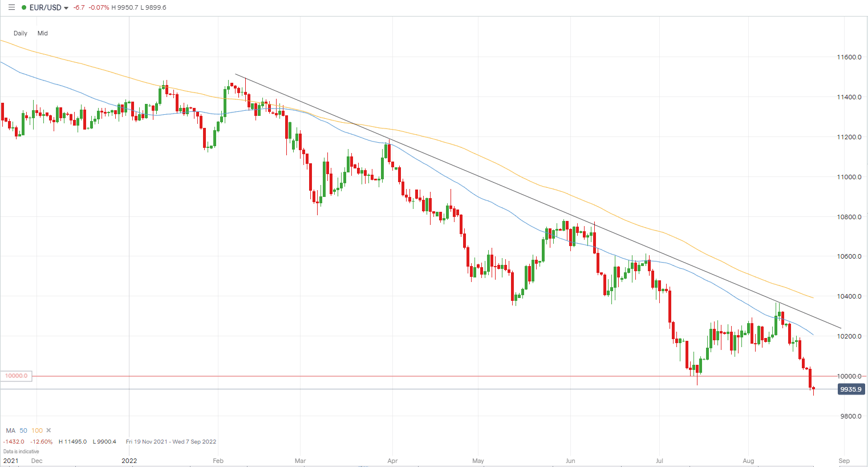Click the Jul label on time axis
This screenshot has width=868, height=467.
coord(659,461)
